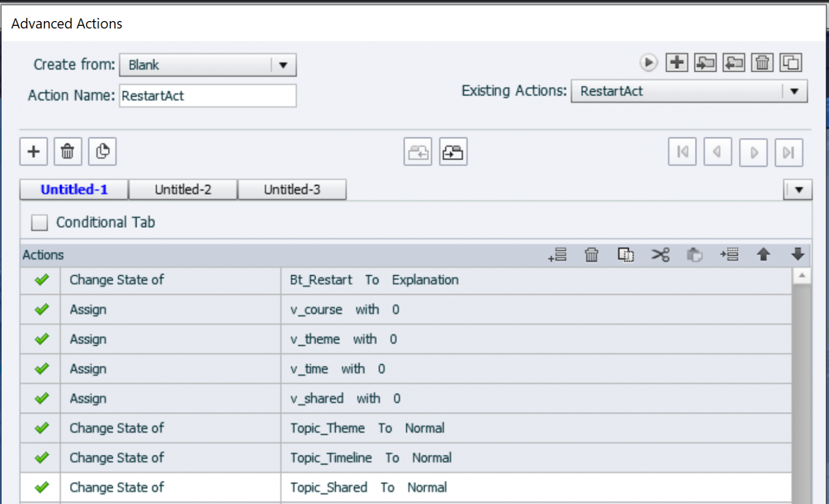The width and height of the screenshot is (829, 504).
Task: Enable the Conditional Tab checkbox
Action: point(39,222)
